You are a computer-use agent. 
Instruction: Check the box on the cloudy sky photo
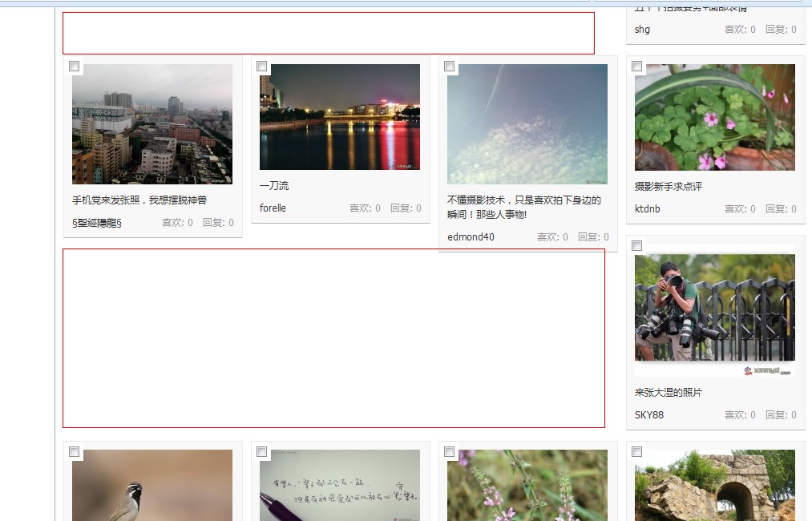[x=449, y=67]
